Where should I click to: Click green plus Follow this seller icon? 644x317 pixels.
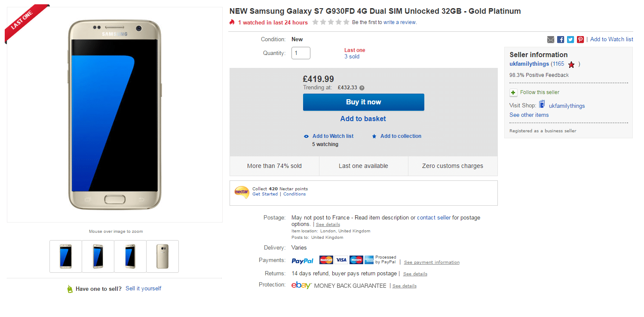point(513,92)
